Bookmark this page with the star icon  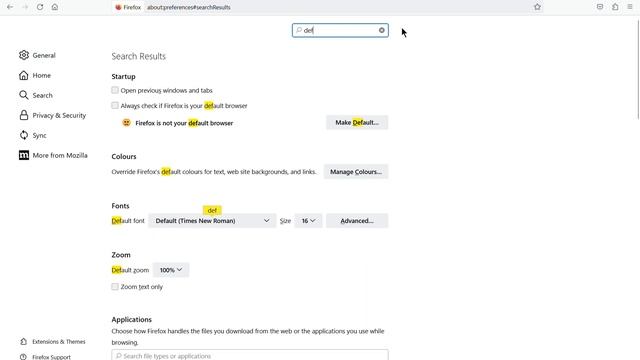537,7
